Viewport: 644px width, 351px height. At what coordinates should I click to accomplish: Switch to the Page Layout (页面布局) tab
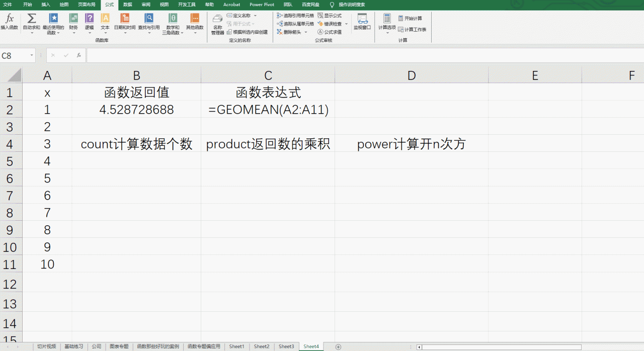pos(87,5)
